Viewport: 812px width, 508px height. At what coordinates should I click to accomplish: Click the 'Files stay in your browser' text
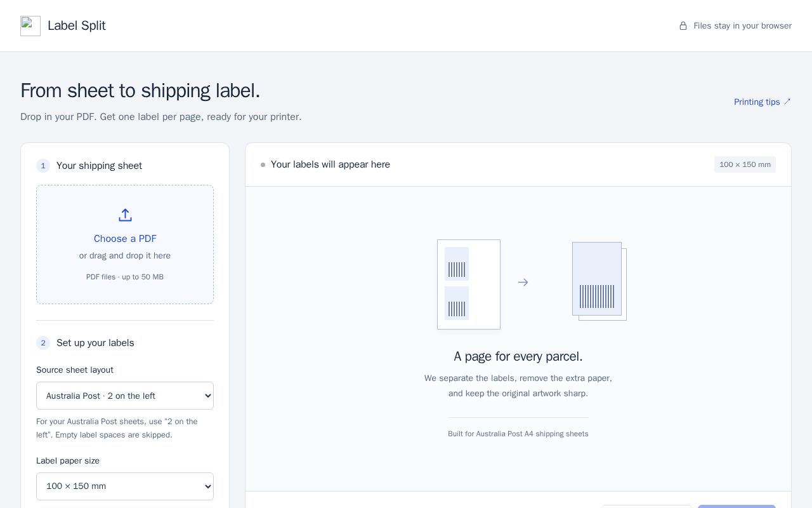coord(742,26)
